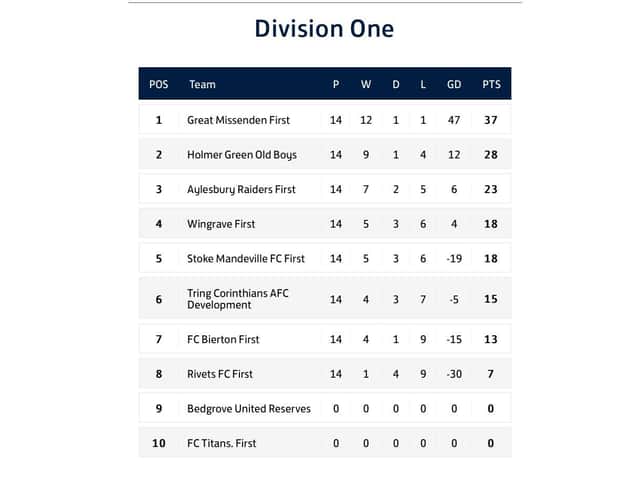Open Bedgrove United Reserves entry
The image size is (640, 479).
coord(249,409)
